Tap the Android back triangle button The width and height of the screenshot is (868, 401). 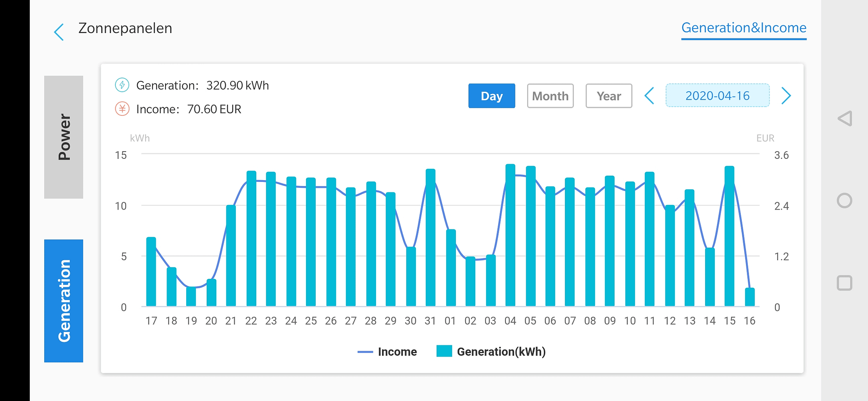coord(844,119)
